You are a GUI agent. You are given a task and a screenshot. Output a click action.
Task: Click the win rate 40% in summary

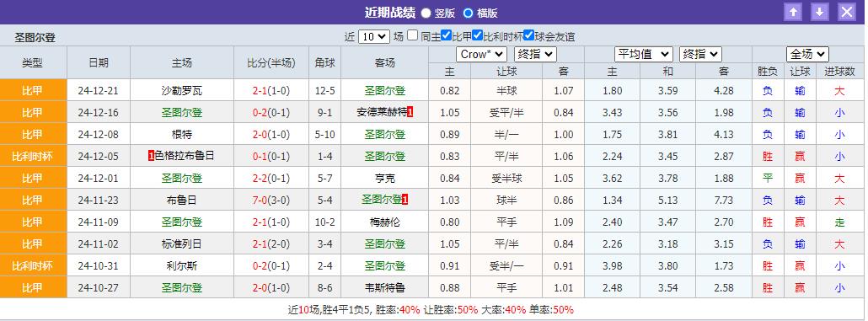coord(409,310)
